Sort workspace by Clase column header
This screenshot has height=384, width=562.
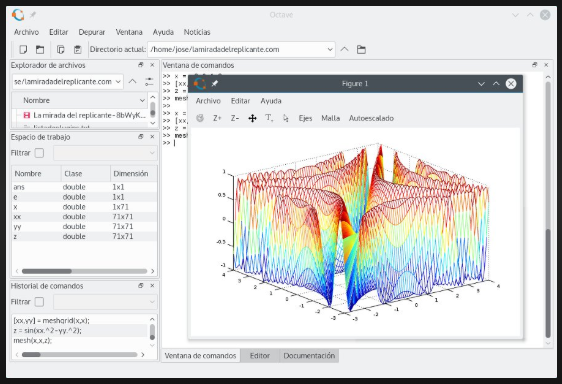pos(86,174)
